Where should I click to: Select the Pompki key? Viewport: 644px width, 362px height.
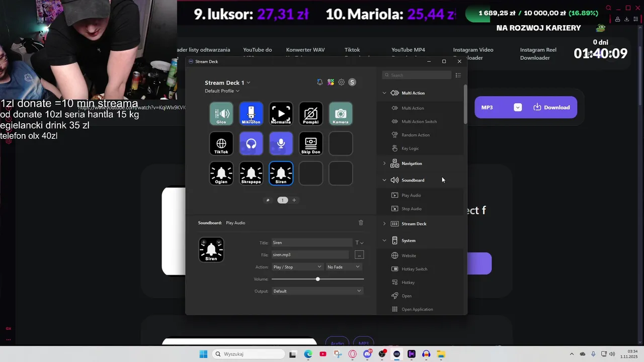click(311, 114)
